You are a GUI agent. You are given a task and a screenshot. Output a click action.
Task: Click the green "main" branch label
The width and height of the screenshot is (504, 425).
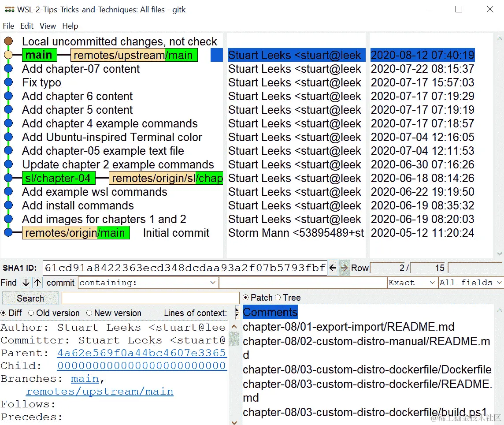(x=39, y=55)
